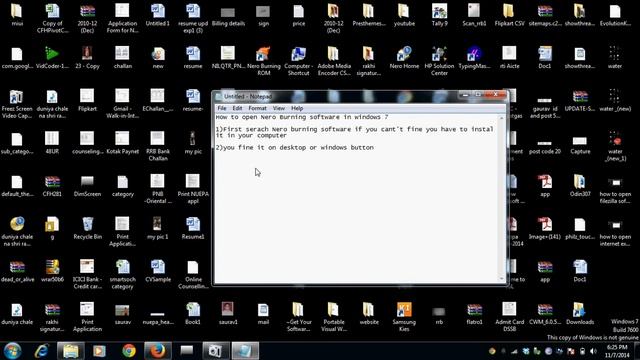Open Notepad Help menu
The image size is (640, 360).
297,108
